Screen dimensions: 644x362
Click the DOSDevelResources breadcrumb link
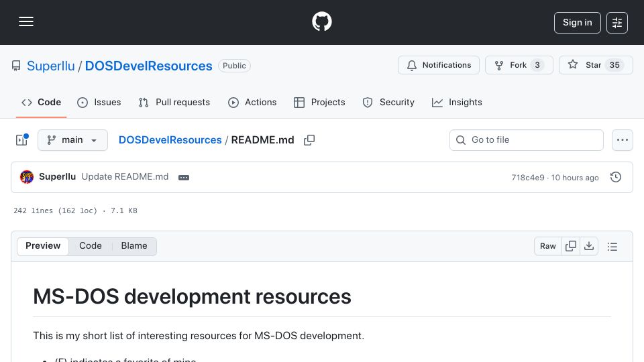(170, 140)
